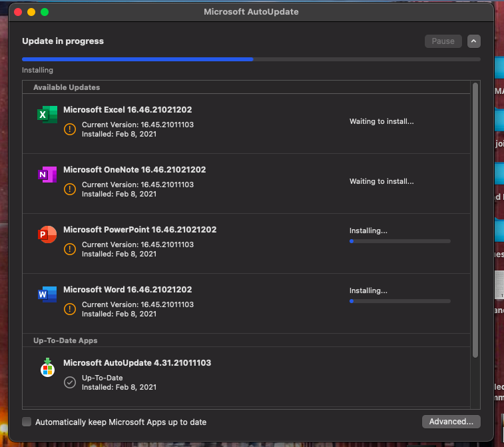The height and width of the screenshot is (447, 504).
Task: Click the warning icon under Microsoft Word
Action: pyautogui.click(x=70, y=309)
